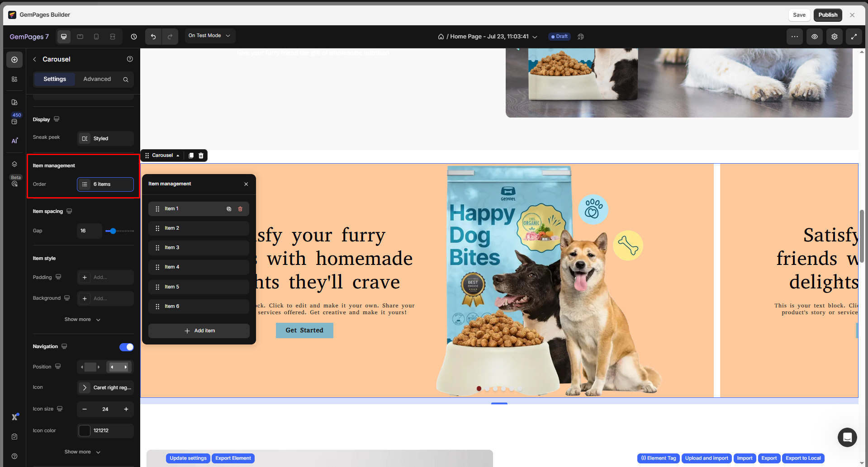Decrease navigation icon size

click(x=85, y=409)
